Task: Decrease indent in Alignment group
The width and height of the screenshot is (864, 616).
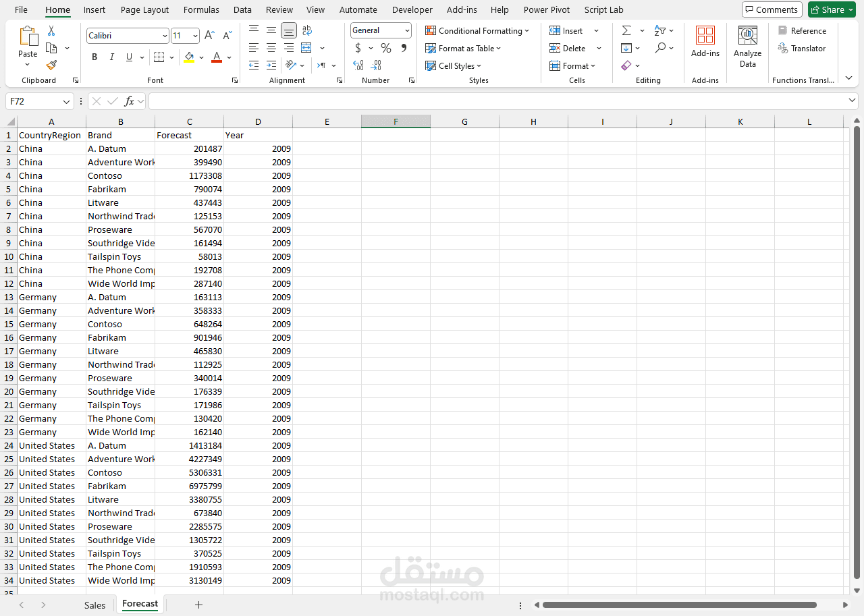Action: (254, 65)
